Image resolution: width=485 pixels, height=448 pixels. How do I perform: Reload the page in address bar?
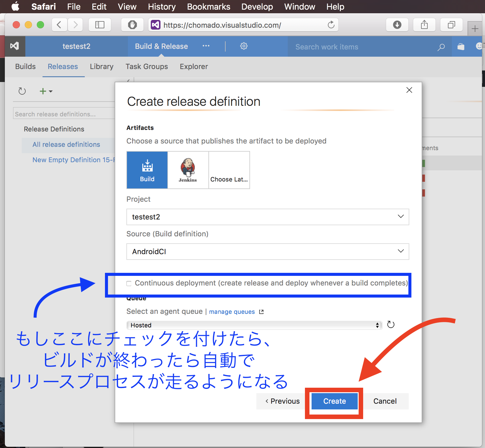331,25
